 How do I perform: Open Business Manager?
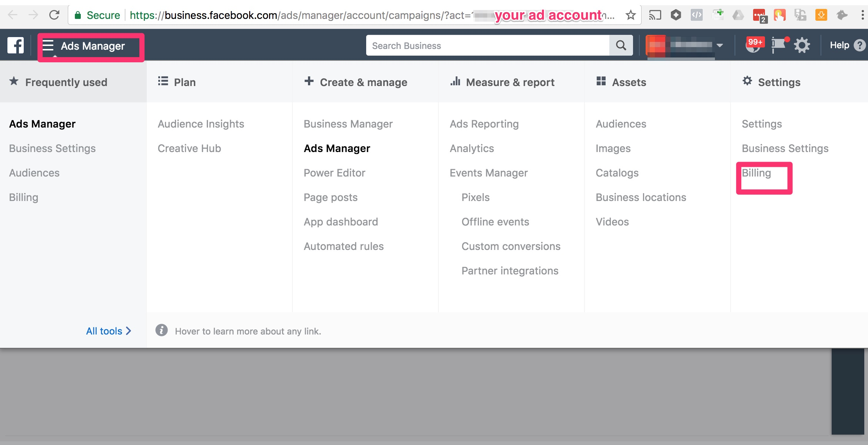pyautogui.click(x=348, y=124)
